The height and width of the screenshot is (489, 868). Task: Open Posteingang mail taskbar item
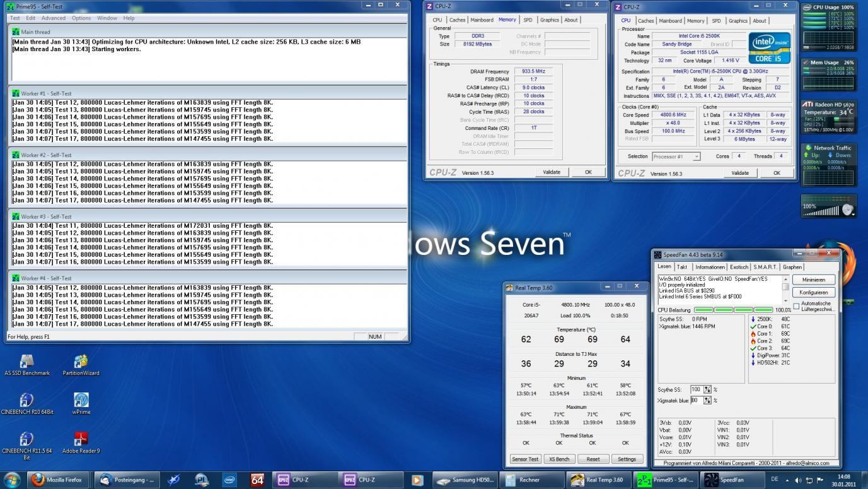coord(127,480)
